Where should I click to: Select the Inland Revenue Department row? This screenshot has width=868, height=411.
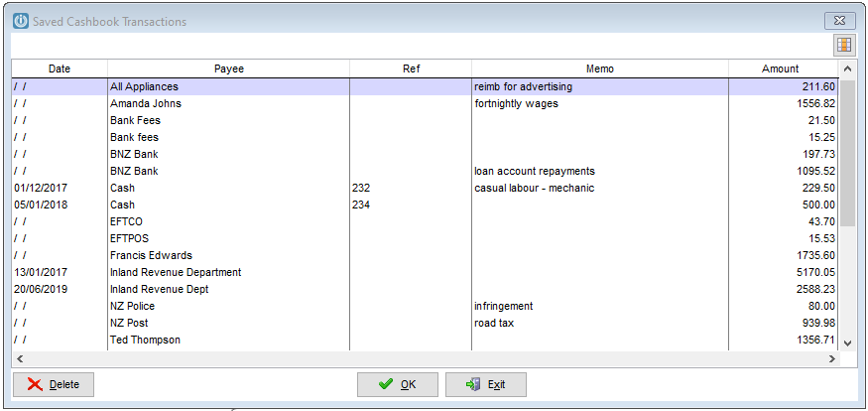pyautogui.click(x=426, y=272)
